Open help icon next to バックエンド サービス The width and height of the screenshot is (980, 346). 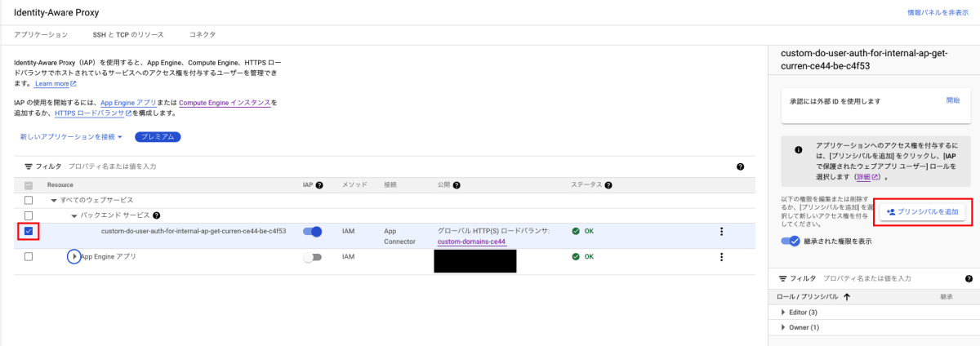156,215
